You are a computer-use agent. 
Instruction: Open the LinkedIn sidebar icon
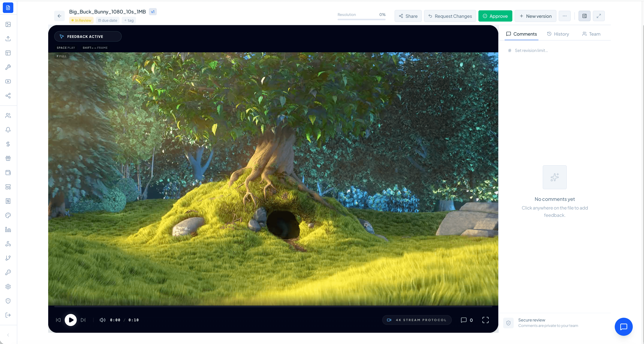8,230
